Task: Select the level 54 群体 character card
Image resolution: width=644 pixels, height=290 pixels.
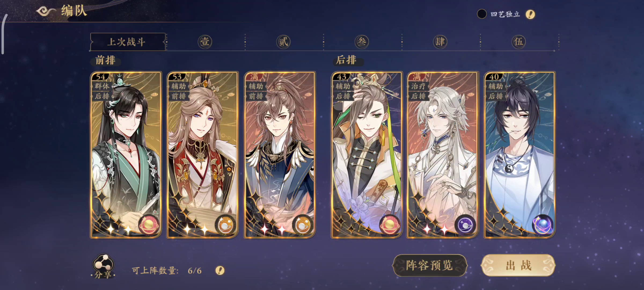Action: 126,155
